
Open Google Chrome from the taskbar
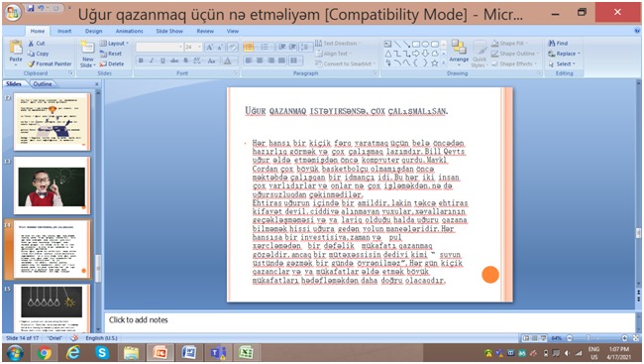click(44, 353)
